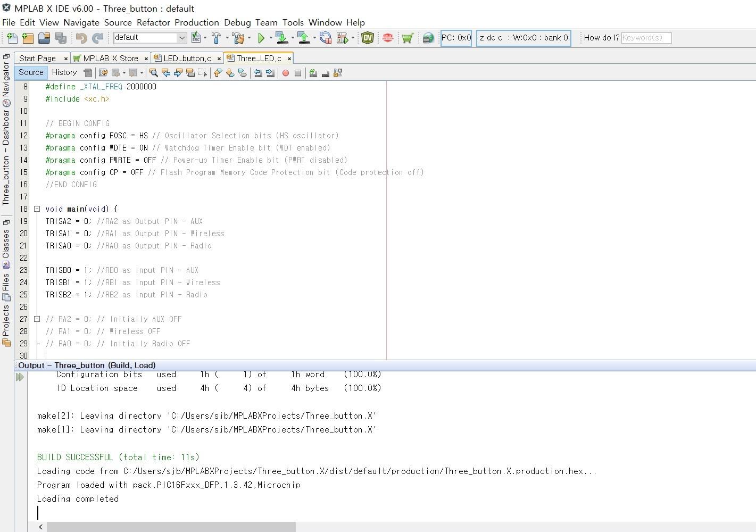Click the Shift Line Right icon

pos(270,73)
